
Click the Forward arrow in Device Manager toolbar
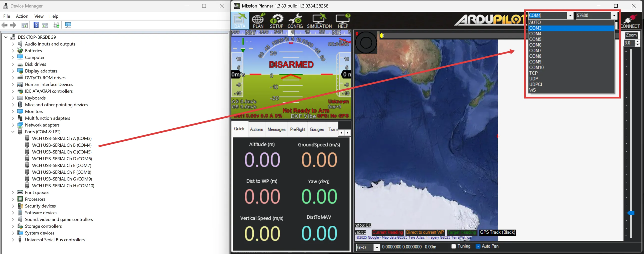(13, 25)
